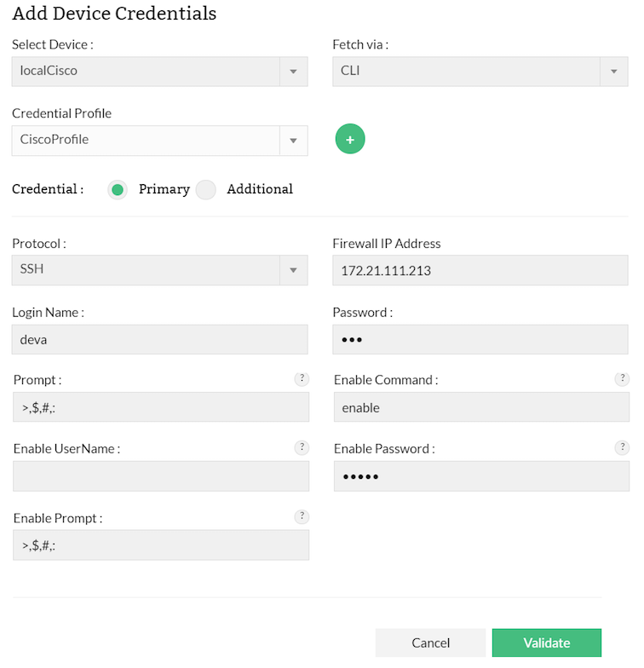The image size is (644, 668).
Task: Click the empty Enable UserName field
Action: [161, 476]
